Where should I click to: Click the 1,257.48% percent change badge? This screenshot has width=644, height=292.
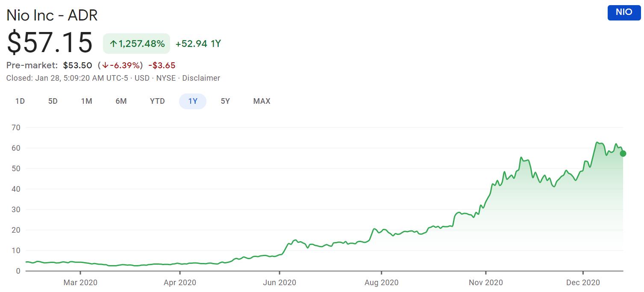[x=136, y=44]
